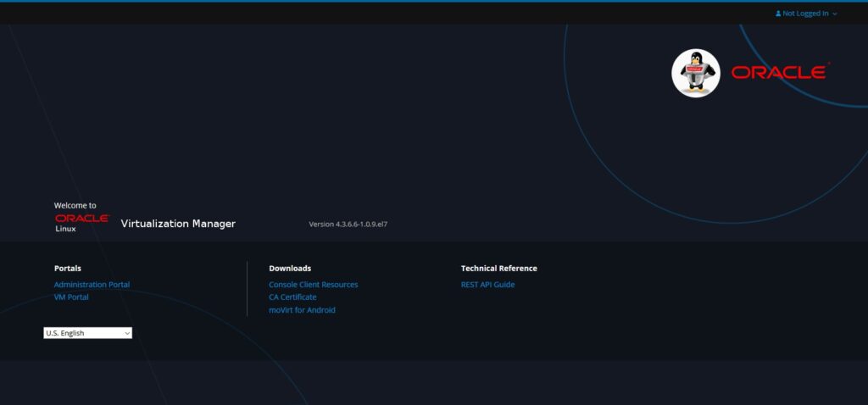Click the user icon beside Not Logged In
868x405 pixels.
(778, 14)
